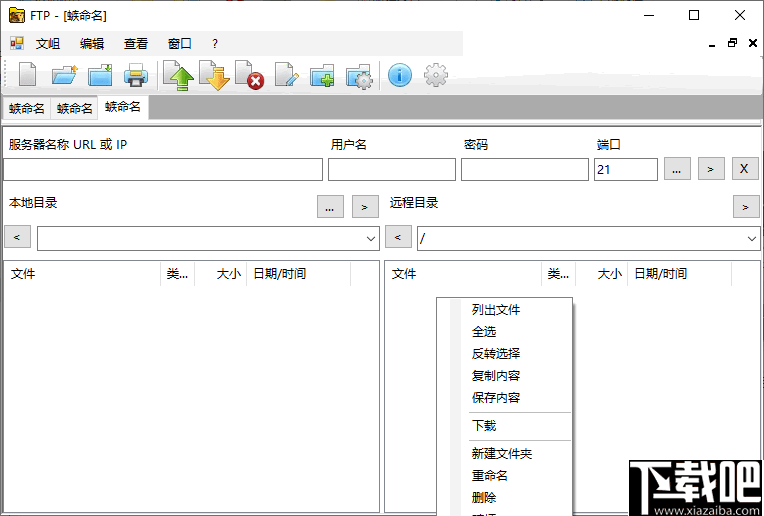Click the X disconnect button in the server row
764x516 pixels.
tap(745, 169)
